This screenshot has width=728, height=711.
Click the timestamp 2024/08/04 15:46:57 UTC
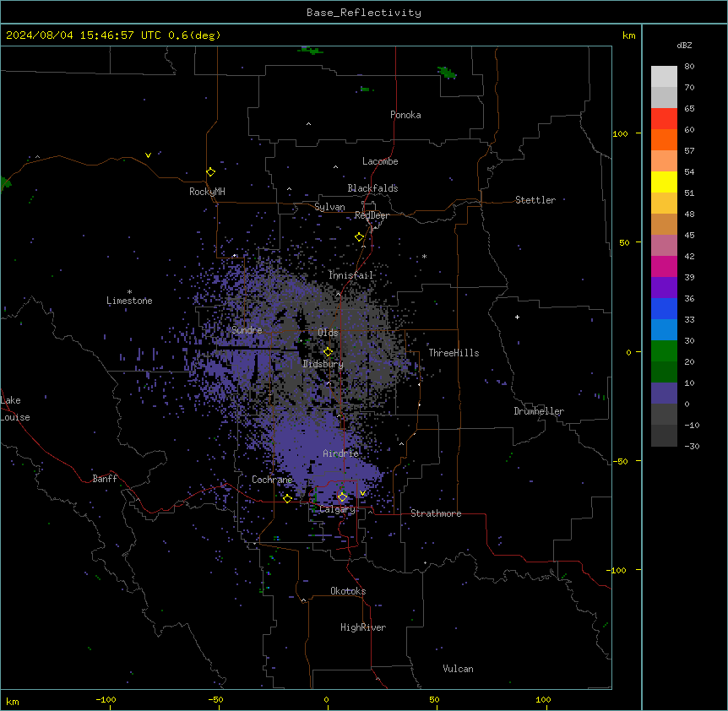pos(84,35)
